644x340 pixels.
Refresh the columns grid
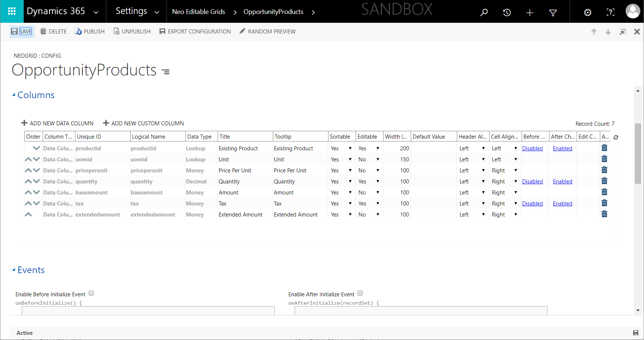[x=616, y=137]
